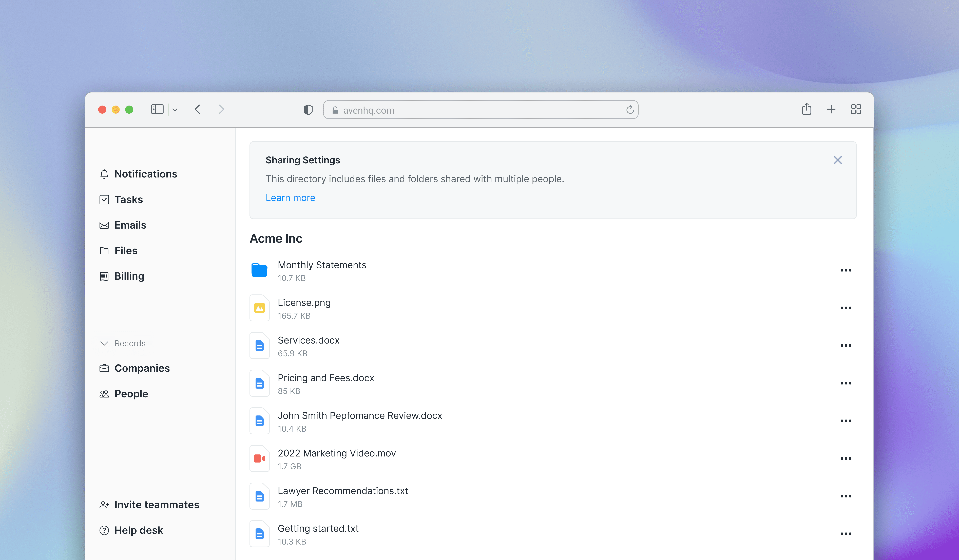Click the Lawyer Recommendations.txt file icon
959x560 pixels.
coord(260,496)
